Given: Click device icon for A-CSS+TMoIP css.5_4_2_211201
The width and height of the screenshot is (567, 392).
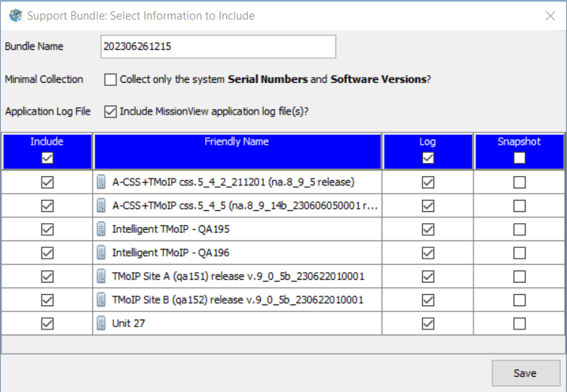Looking at the screenshot, I should tap(101, 182).
